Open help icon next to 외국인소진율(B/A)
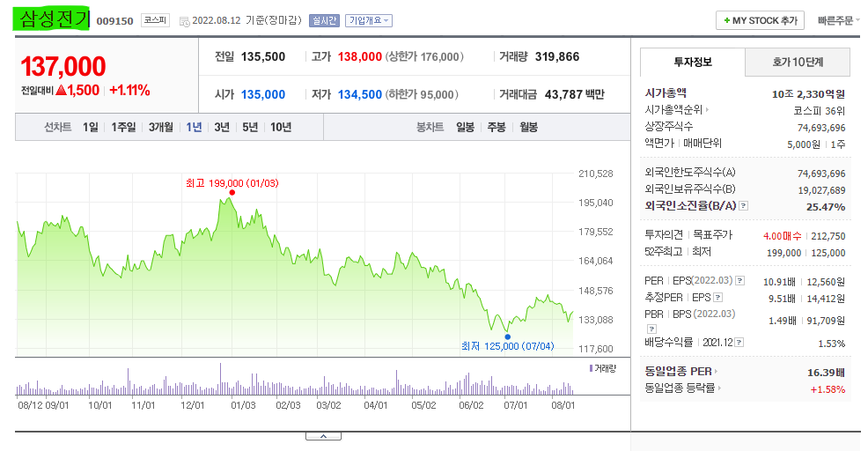868x451 pixels. (744, 205)
